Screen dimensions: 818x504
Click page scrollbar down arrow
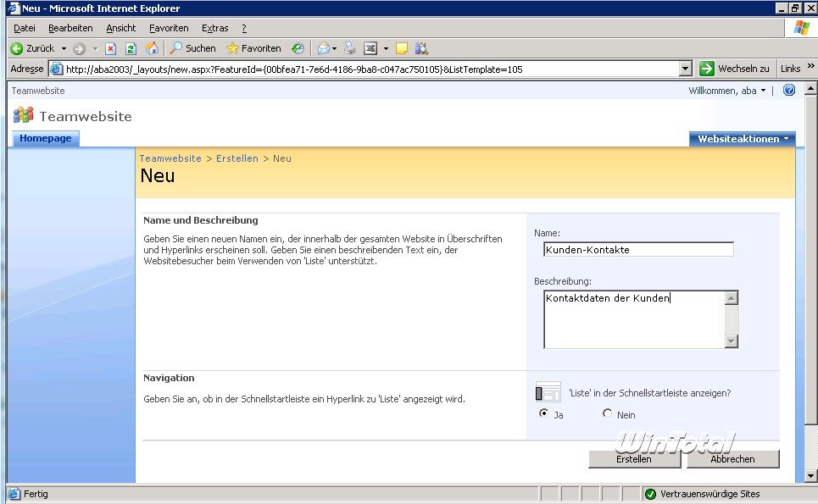click(810, 475)
